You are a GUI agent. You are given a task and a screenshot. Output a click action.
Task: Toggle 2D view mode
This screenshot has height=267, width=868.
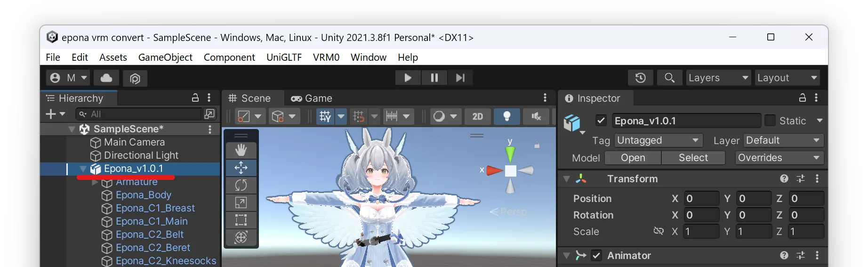point(477,116)
